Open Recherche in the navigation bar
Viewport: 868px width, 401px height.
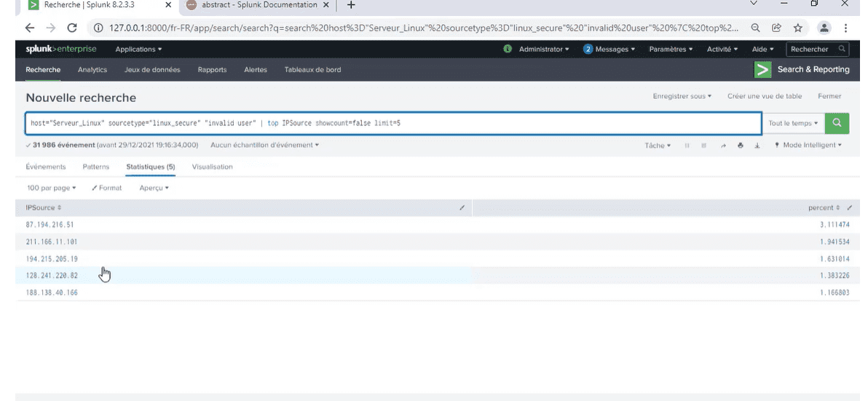click(x=43, y=70)
